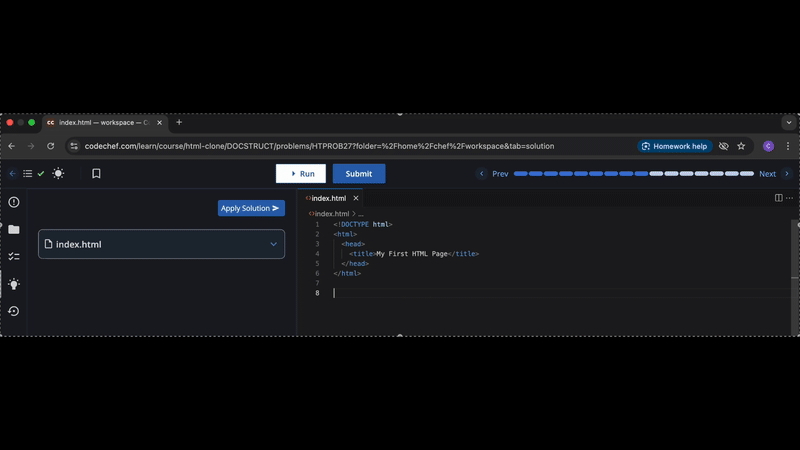This screenshot has width=800, height=450.
Task: Bookmark this page with the star icon
Action: (x=741, y=146)
